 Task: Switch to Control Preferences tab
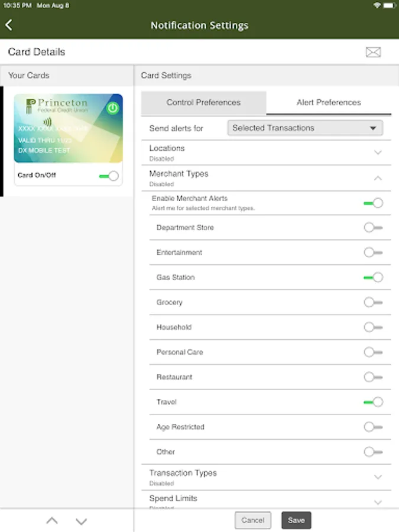click(x=203, y=102)
